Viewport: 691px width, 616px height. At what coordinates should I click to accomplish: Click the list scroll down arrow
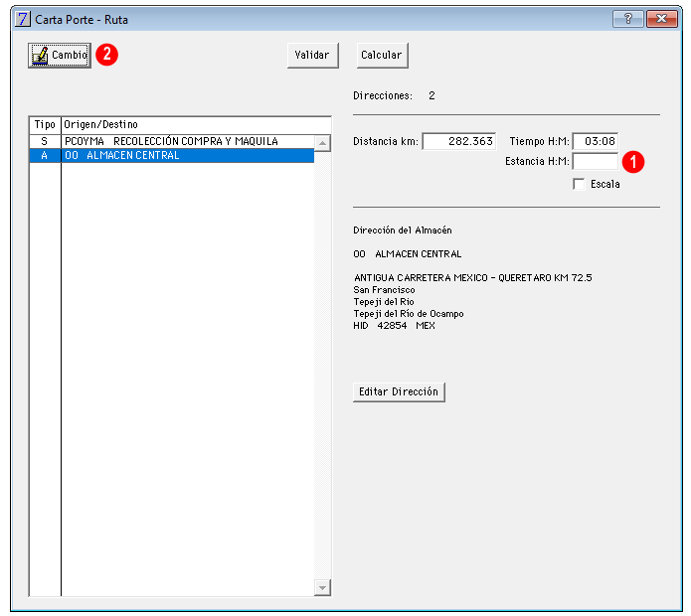pyautogui.click(x=322, y=588)
